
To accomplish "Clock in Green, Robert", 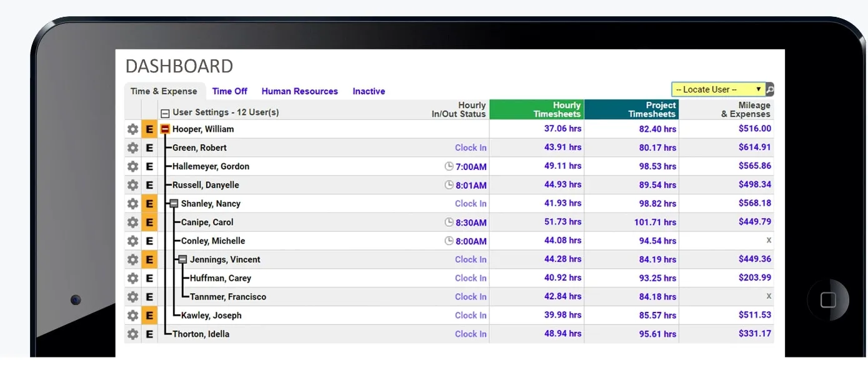I will click(471, 148).
